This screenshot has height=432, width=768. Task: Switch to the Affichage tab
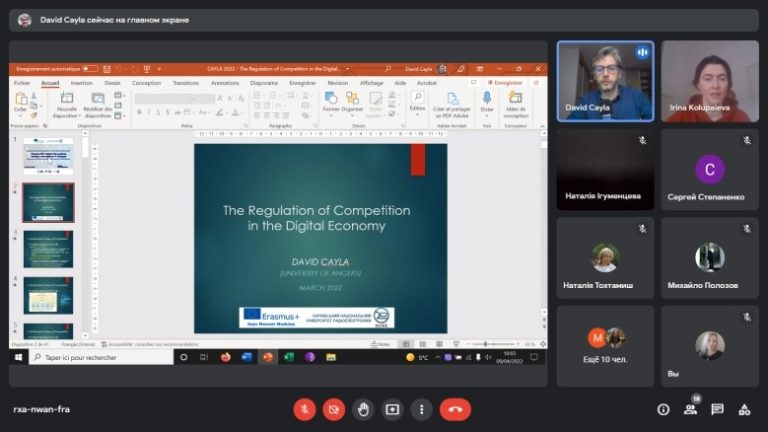point(371,83)
